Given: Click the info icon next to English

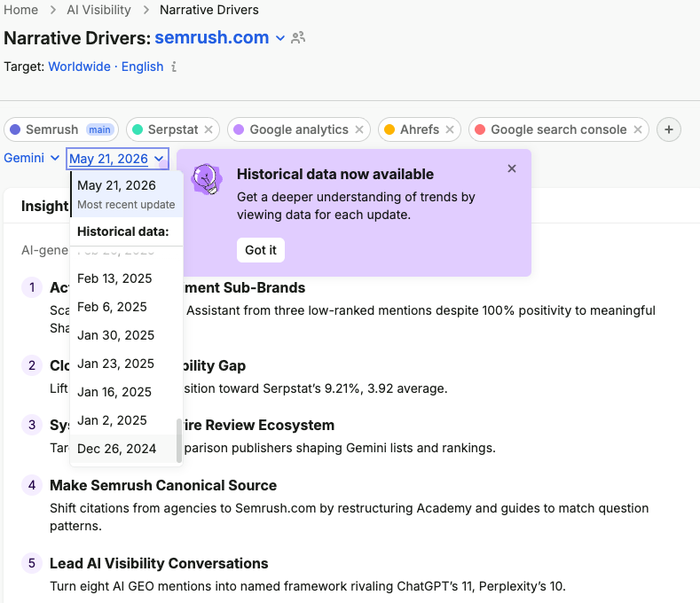Looking at the screenshot, I should (174, 67).
